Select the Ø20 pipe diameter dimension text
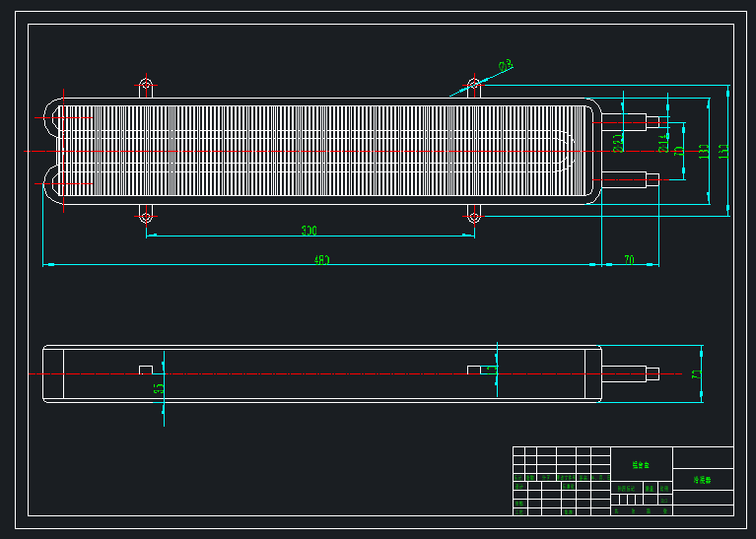 (618, 144)
